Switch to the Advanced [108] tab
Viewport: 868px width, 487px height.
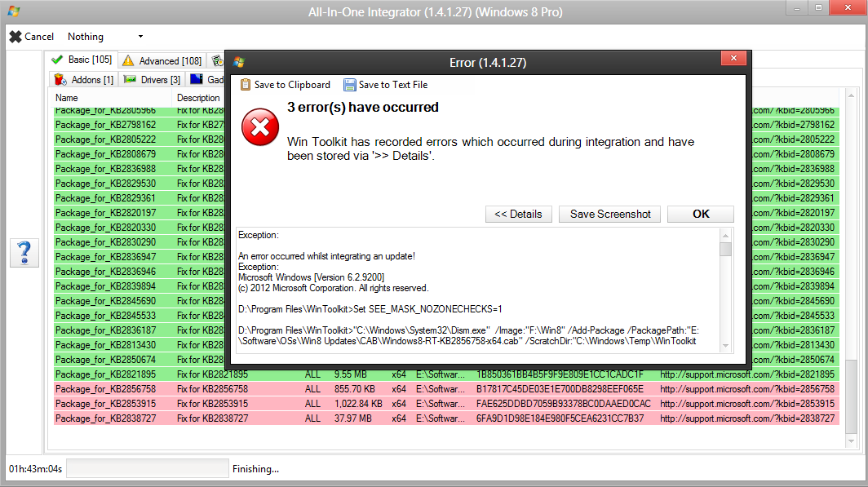(x=162, y=61)
